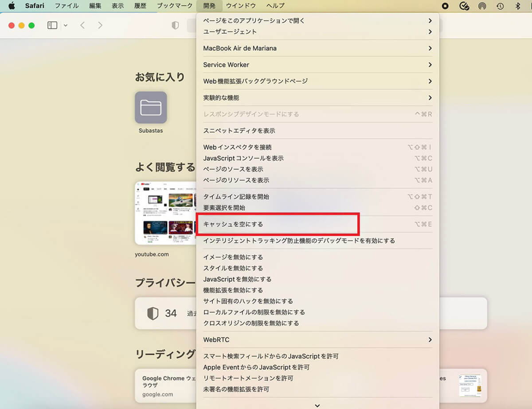Toggle スマート検索フィールドからのJavaScriptを許可
Image resolution: width=532 pixels, height=409 pixels.
point(318,356)
